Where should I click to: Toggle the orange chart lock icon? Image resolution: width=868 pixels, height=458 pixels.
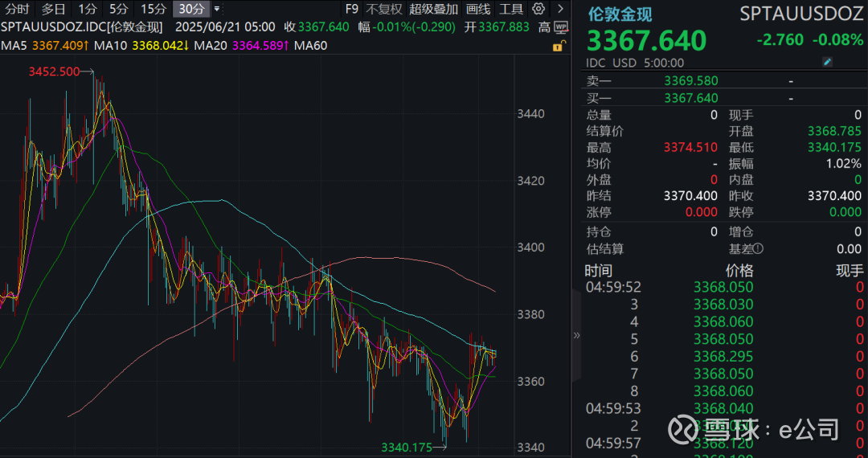pos(558,47)
